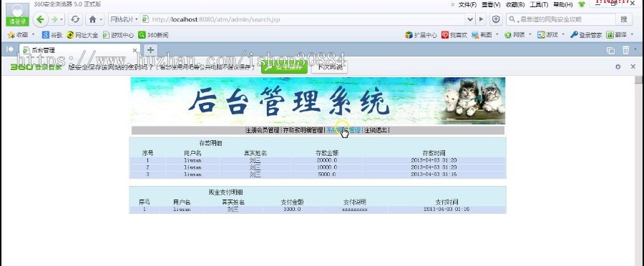
Task: Open a new tab with plus button
Action: point(150,50)
